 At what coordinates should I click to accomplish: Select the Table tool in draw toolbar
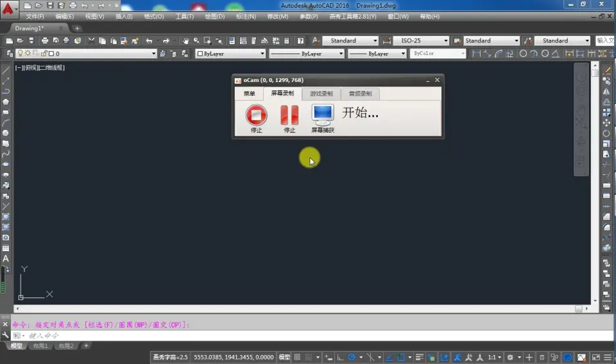point(6,248)
